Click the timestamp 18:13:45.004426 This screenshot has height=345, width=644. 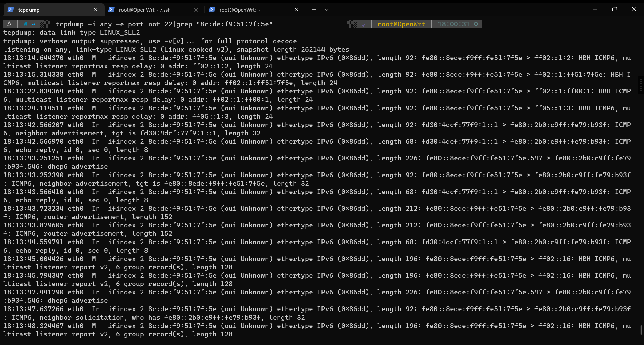point(34,259)
